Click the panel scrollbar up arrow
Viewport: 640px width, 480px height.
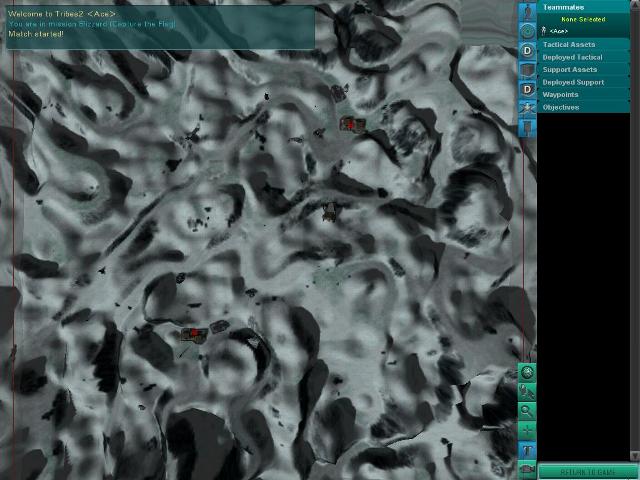[x=635, y=5]
